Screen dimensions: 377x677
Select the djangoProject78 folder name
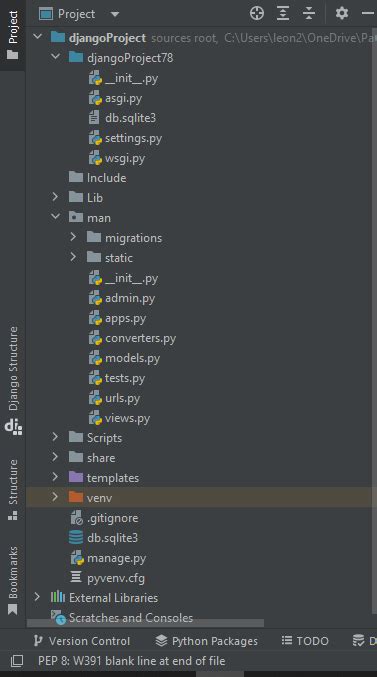130,57
